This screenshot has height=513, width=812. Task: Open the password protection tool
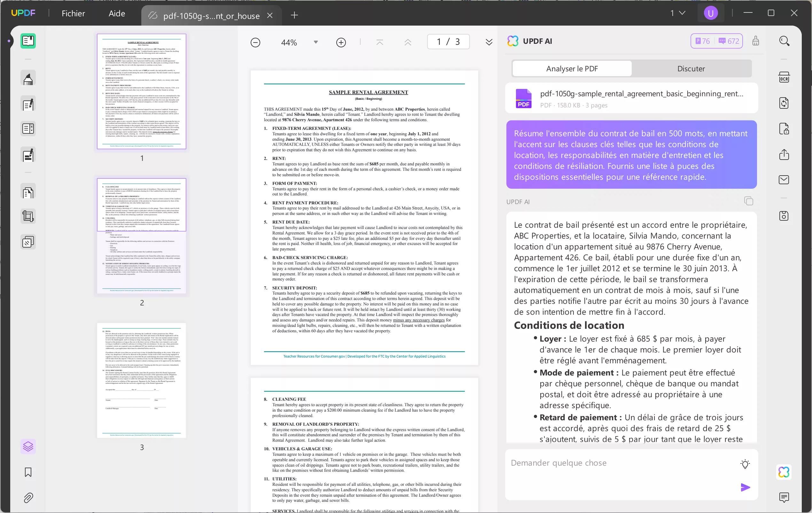[785, 129]
